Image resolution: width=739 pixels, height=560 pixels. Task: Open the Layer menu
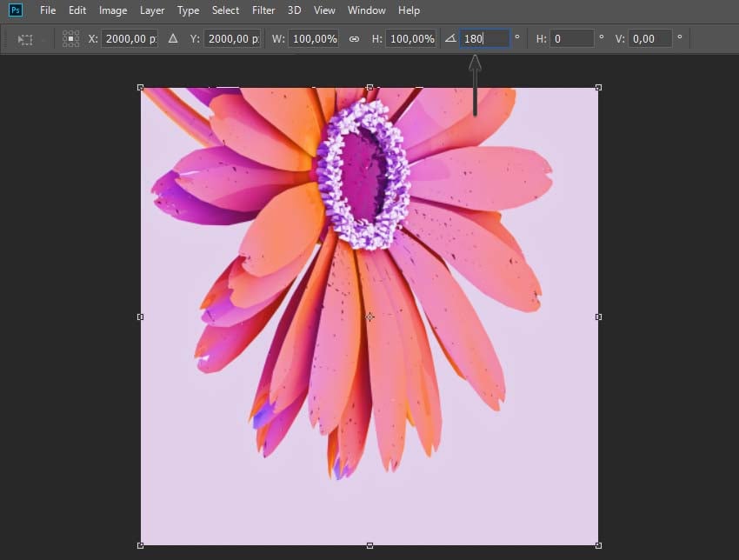152,10
